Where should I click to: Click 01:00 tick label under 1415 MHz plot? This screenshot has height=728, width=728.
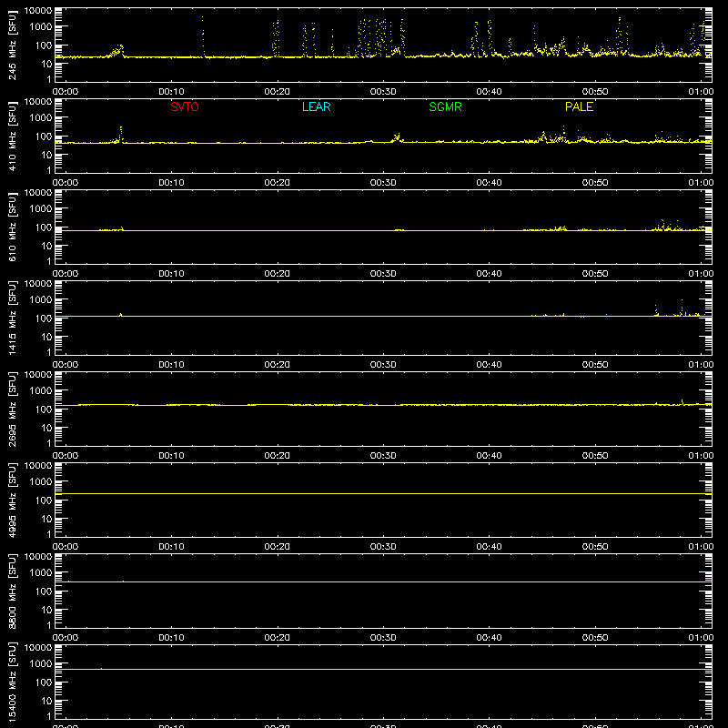pos(701,365)
